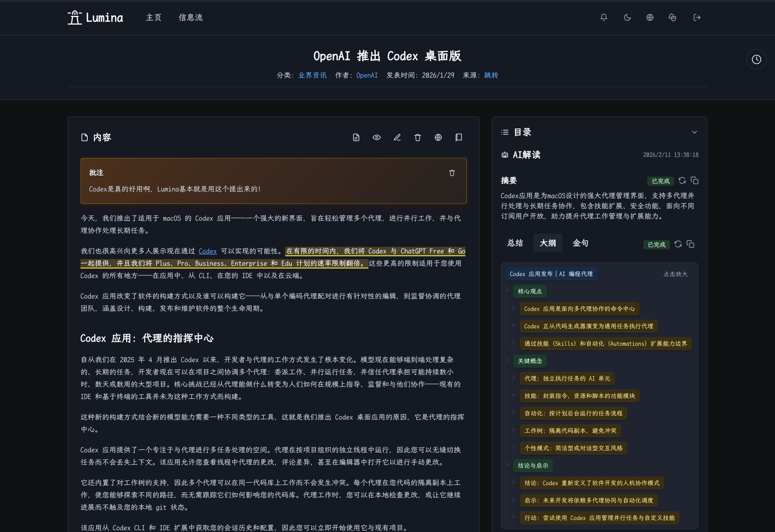Viewport: 775px width, 532px height.
Task: Click the logout icon
Action: coord(697,17)
